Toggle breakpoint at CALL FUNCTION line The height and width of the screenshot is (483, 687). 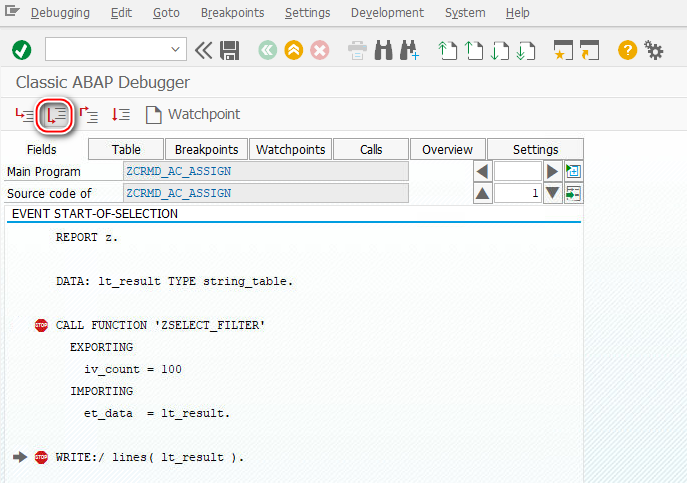pyautogui.click(x=41, y=325)
